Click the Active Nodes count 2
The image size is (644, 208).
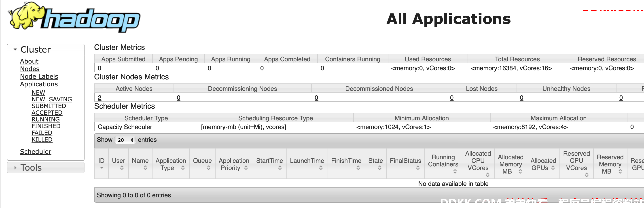tap(100, 98)
